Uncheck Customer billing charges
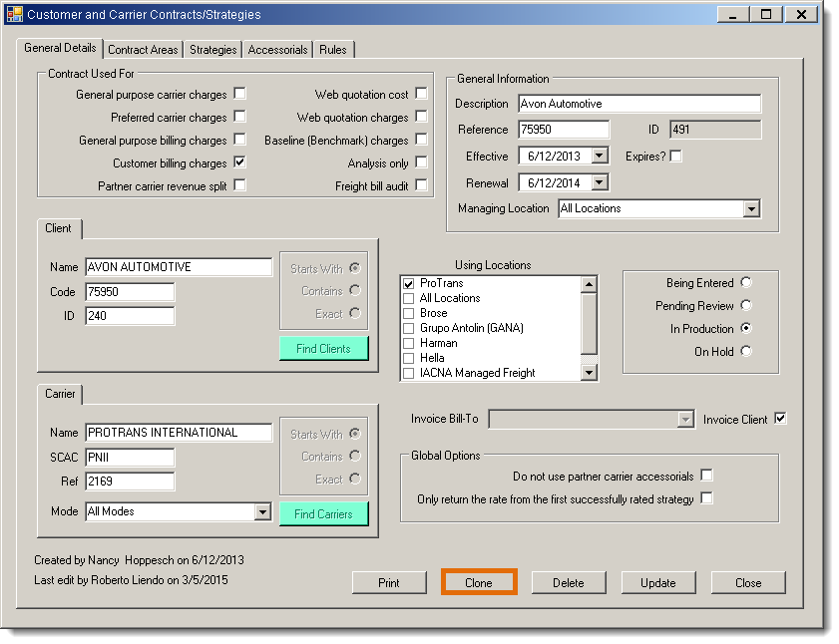This screenshot has width=839, height=644. tap(239, 162)
